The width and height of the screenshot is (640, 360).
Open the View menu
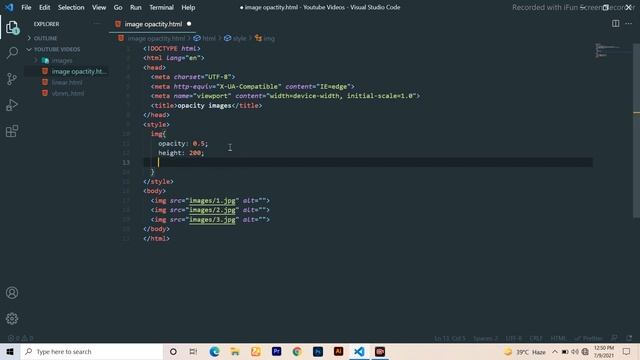pyautogui.click(x=99, y=7)
